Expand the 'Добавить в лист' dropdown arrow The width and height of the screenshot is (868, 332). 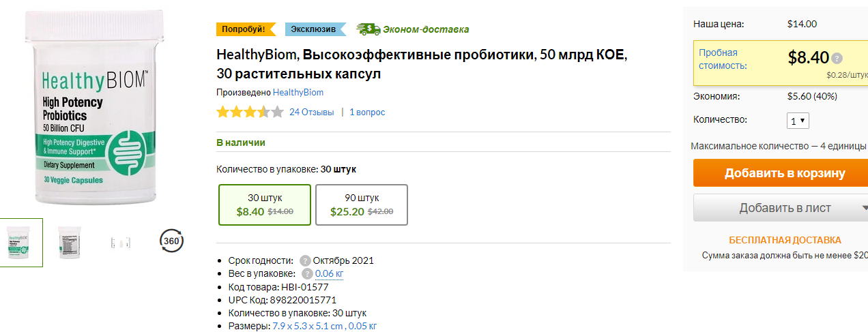[x=864, y=208]
